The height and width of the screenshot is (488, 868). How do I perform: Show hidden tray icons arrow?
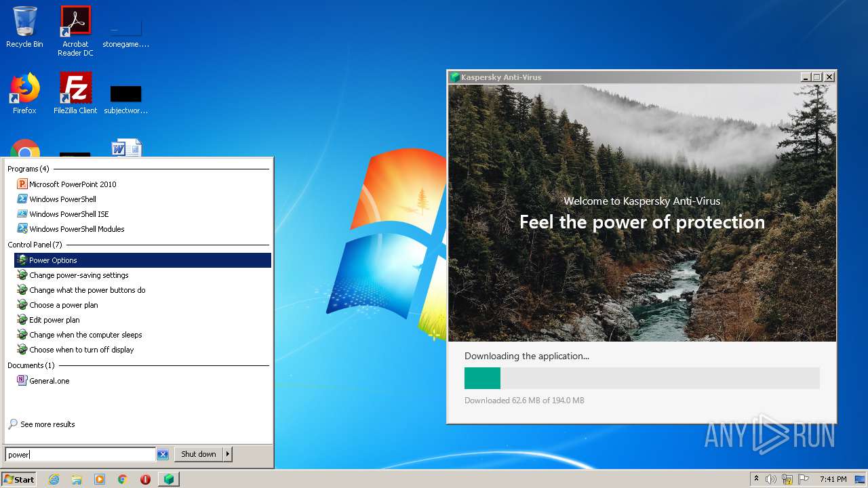coord(756,479)
